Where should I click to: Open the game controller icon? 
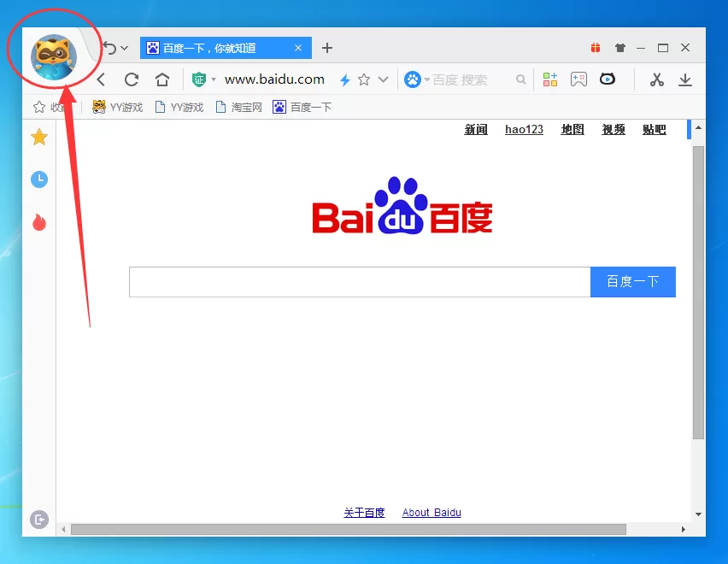click(x=578, y=79)
